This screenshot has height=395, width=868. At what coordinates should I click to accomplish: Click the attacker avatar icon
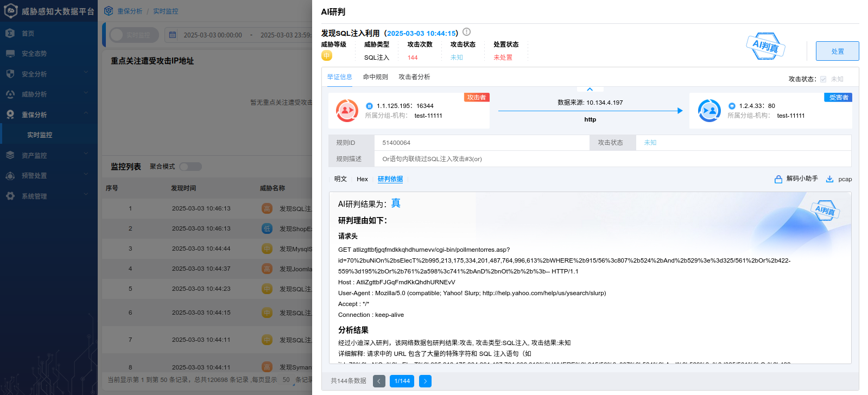pos(347,111)
